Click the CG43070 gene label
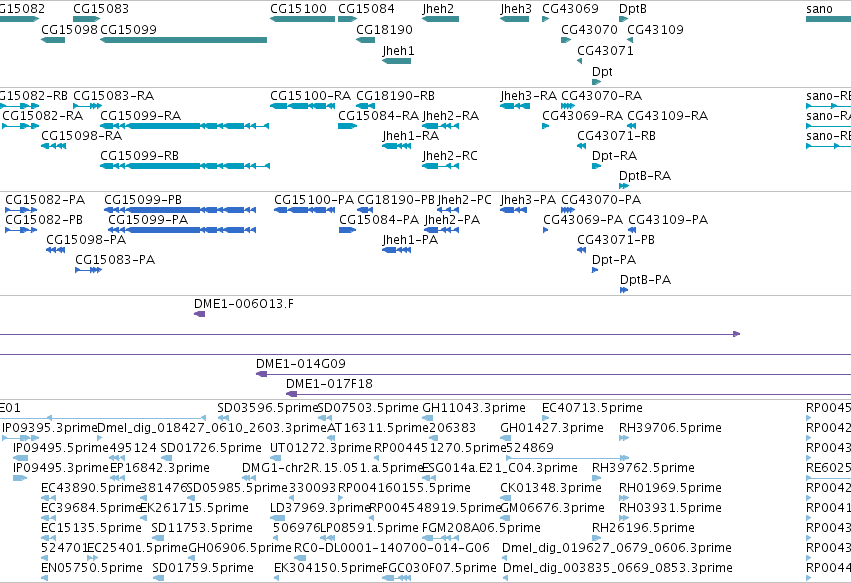The image size is (851, 583). 589,29
